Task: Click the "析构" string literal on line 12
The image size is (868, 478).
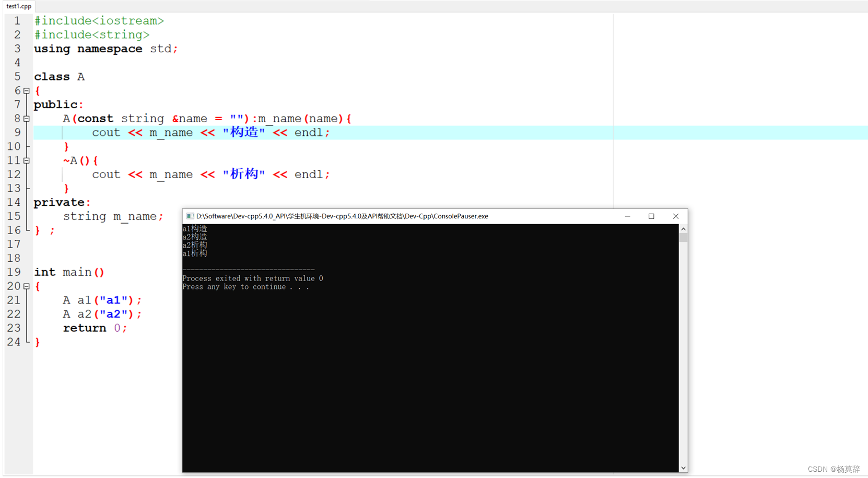Action: pyautogui.click(x=244, y=174)
